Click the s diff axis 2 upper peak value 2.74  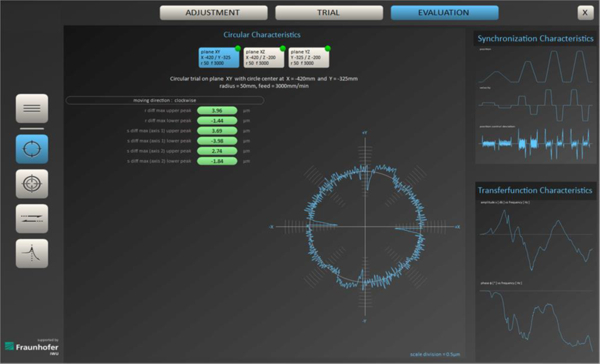click(x=217, y=151)
